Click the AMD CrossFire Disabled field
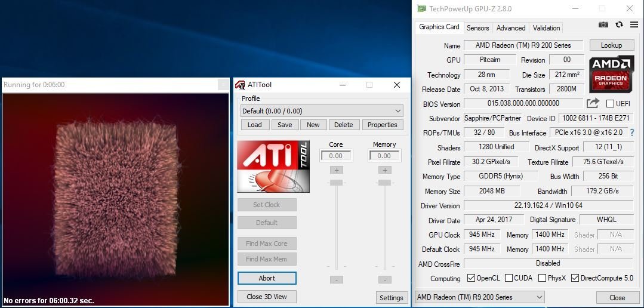The width and height of the screenshot is (644, 308). tap(549, 263)
